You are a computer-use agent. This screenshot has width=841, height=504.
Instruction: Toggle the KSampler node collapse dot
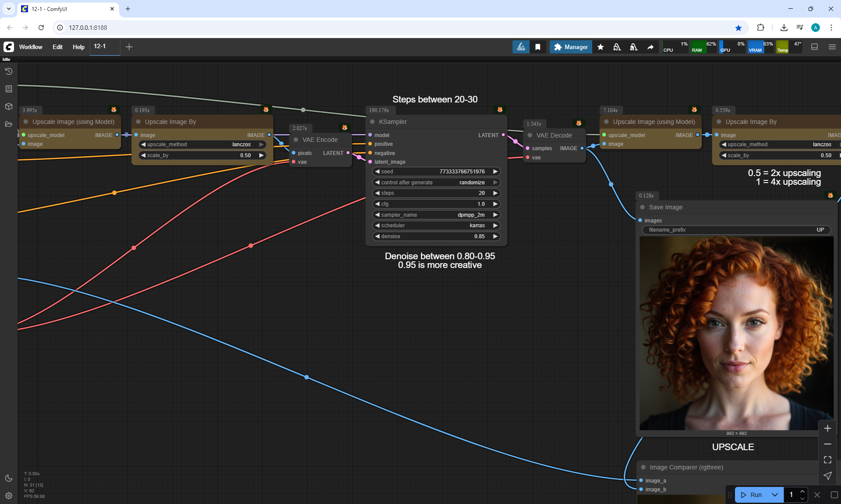[x=372, y=122]
